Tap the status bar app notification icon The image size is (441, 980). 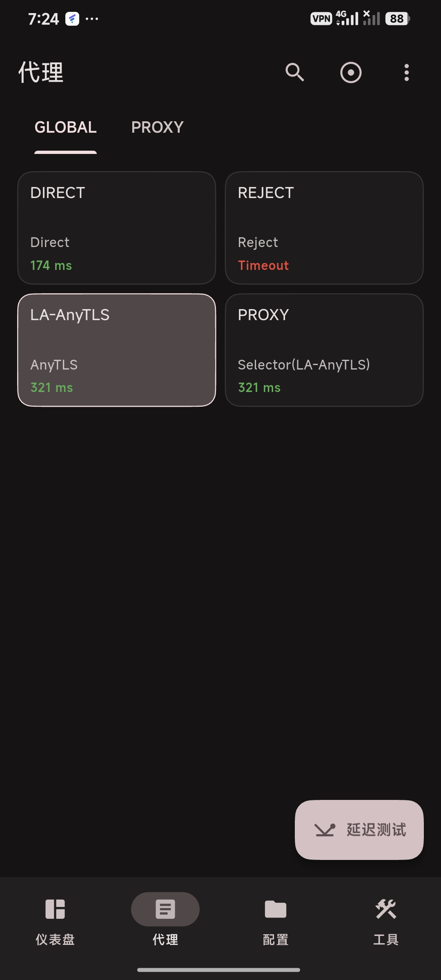click(72, 18)
